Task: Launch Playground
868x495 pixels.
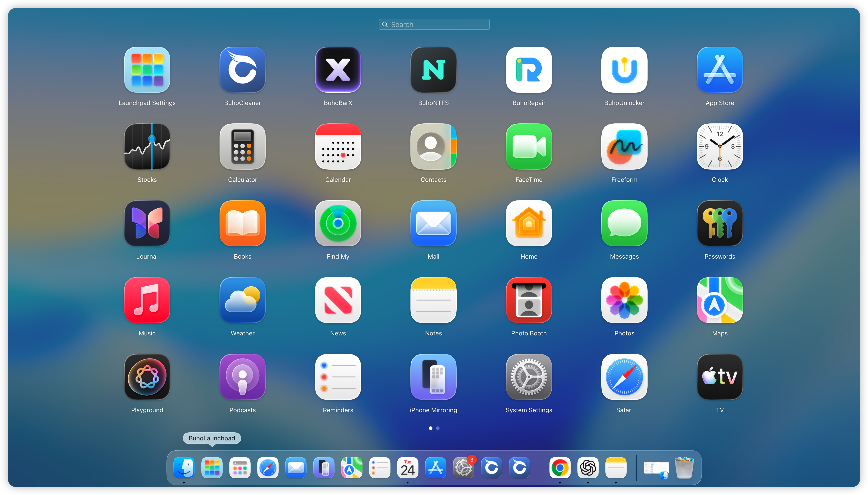Action: point(147,377)
